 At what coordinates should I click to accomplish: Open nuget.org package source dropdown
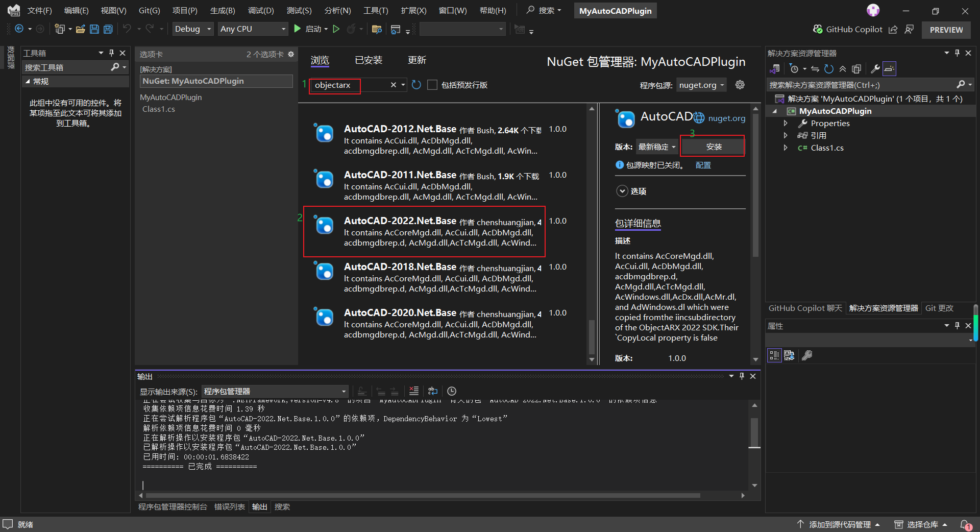tap(702, 85)
